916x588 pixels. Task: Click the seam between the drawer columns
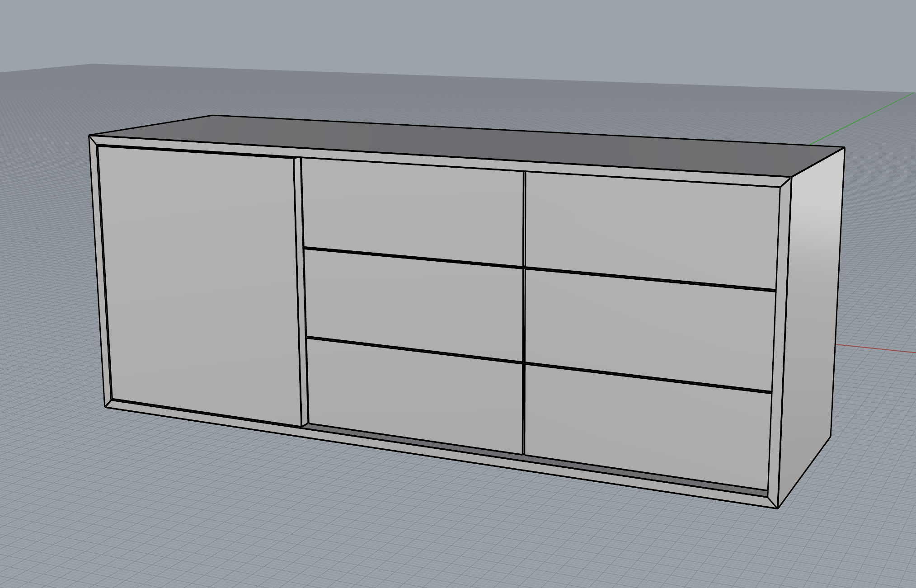point(524,316)
